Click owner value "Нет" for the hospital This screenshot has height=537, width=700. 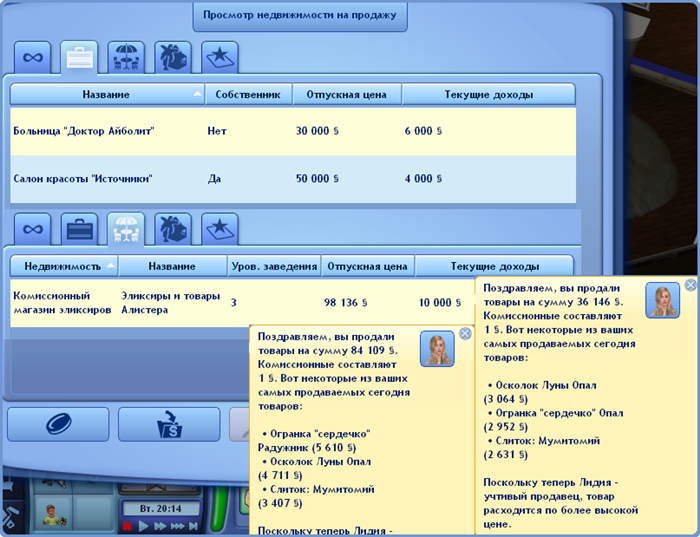click(217, 131)
